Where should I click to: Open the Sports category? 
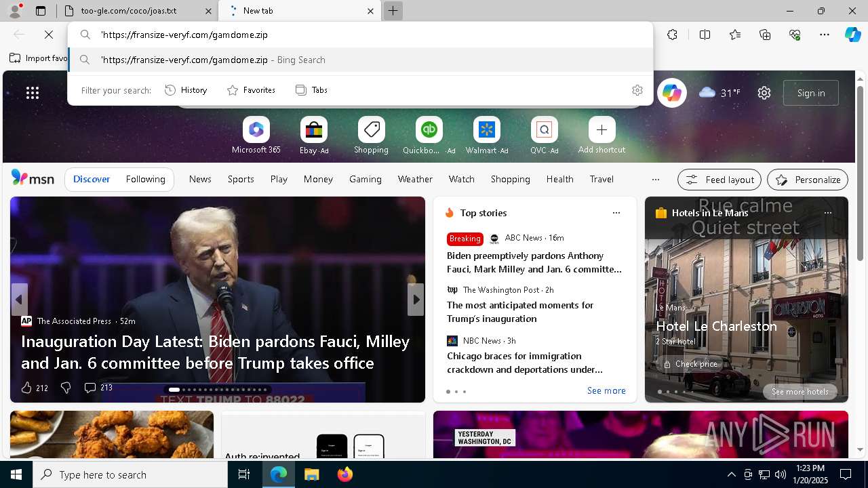click(241, 179)
